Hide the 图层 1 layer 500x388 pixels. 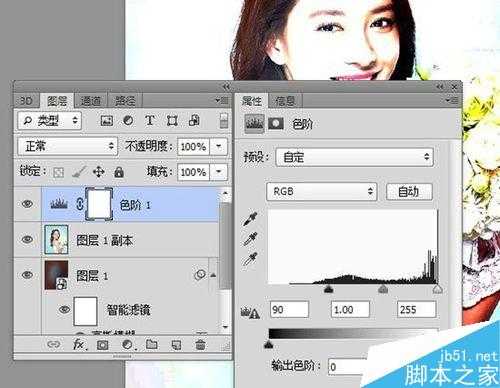pyautogui.click(x=27, y=275)
